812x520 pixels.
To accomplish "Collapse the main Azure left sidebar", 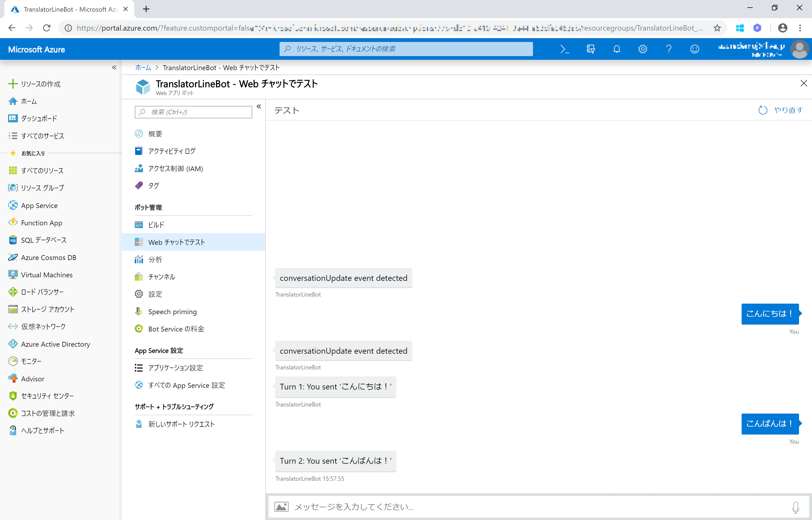I will (114, 67).
